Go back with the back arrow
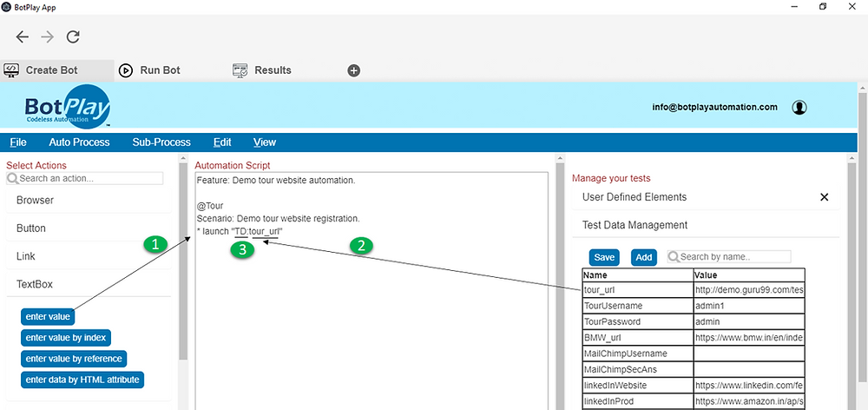The width and height of the screenshot is (868, 410). click(x=23, y=37)
